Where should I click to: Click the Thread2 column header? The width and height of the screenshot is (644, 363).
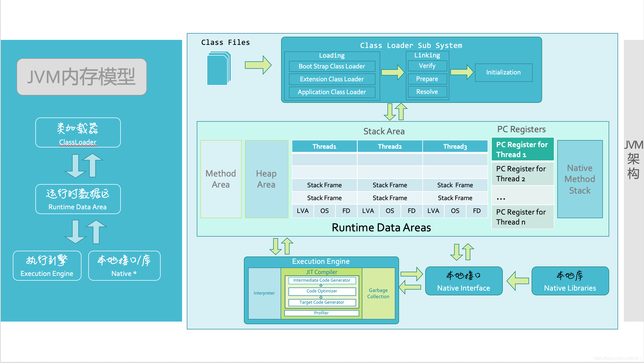coord(390,146)
